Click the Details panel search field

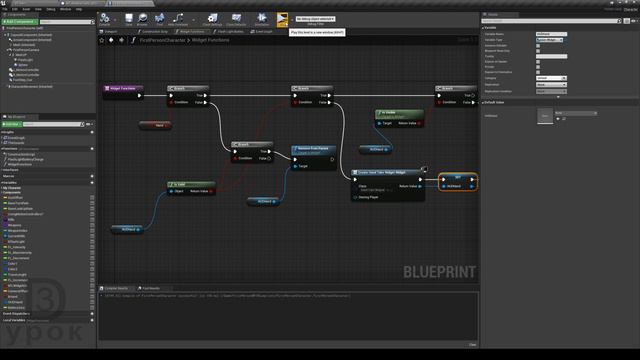(551, 21)
